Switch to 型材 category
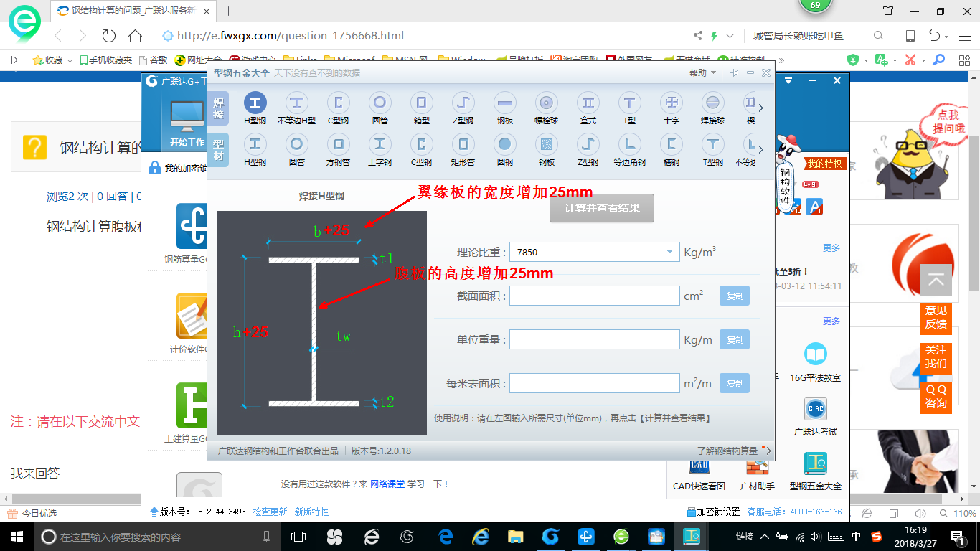The width and height of the screenshot is (980, 551). (x=218, y=150)
